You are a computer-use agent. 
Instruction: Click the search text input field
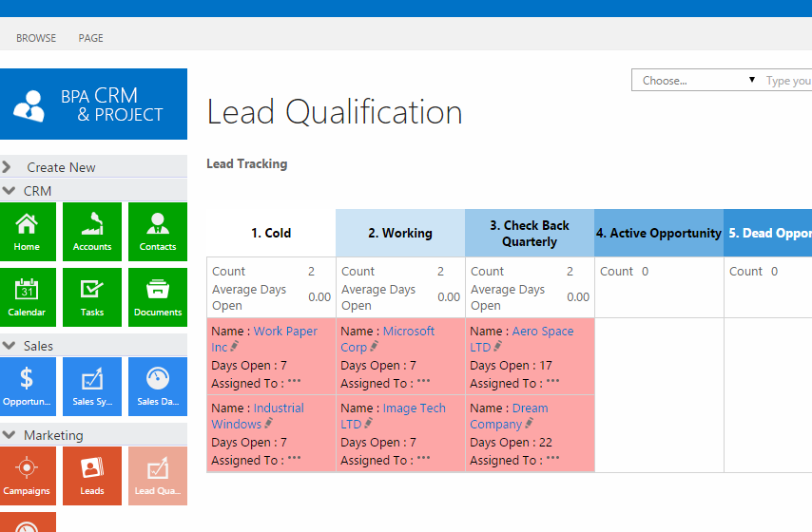pyautogui.click(x=787, y=80)
